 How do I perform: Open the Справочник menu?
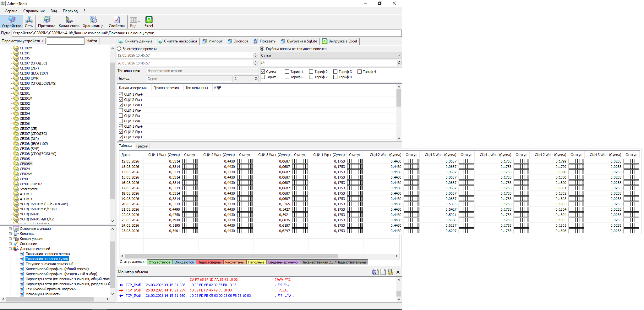tap(34, 11)
